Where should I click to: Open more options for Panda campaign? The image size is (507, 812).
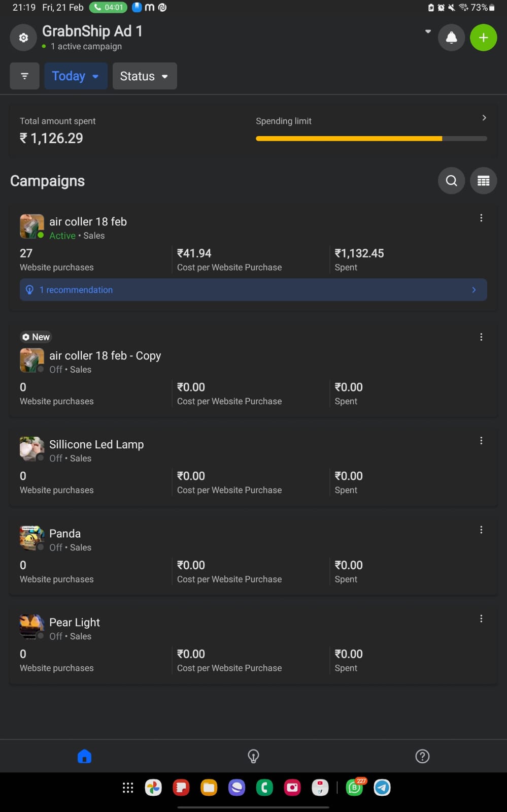click(x=481, y=530)
